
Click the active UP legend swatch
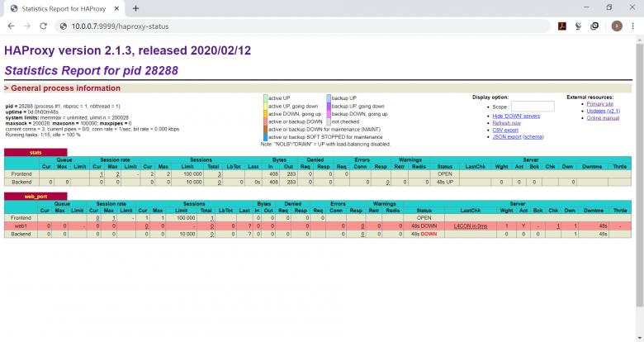(x=265, y=98)
